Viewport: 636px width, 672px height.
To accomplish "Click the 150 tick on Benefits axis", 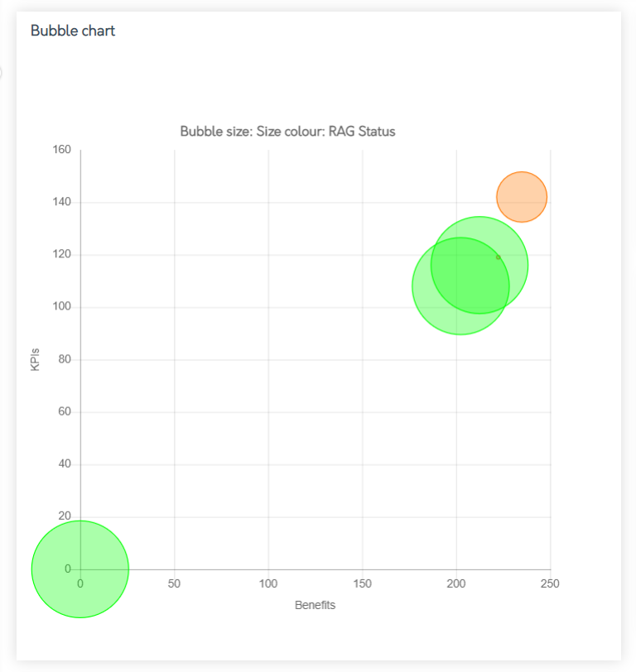I will tap(362, 583).
